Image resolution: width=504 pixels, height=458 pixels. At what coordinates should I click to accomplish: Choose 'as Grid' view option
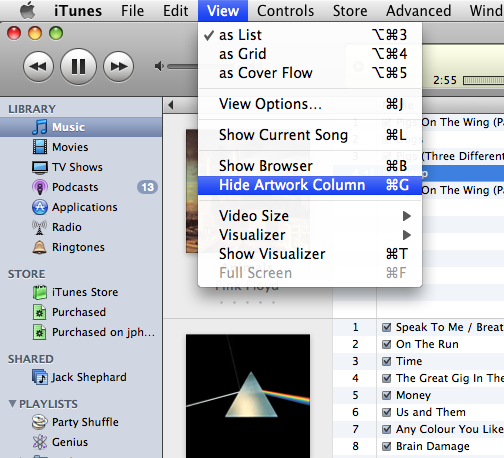(x=310, y=54)
